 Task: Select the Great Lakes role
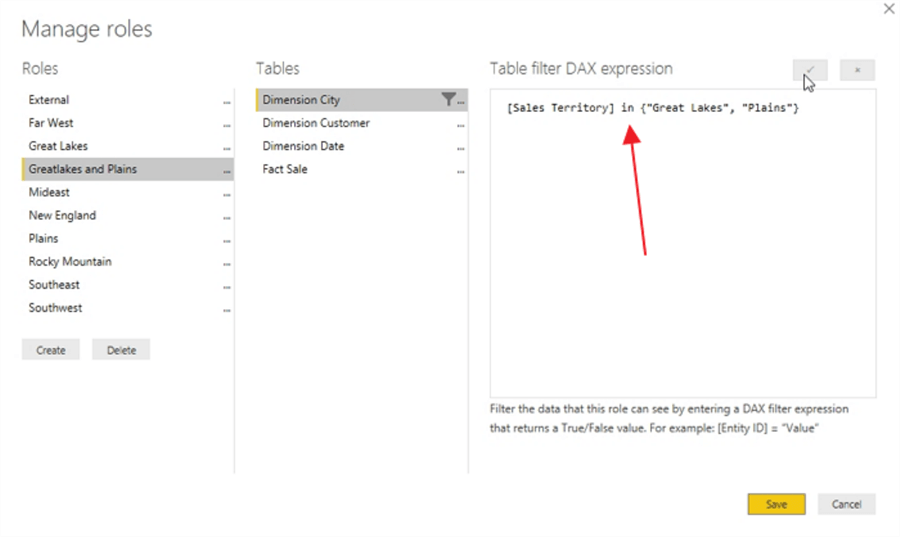pyautogui.click(x=58, y=146)
